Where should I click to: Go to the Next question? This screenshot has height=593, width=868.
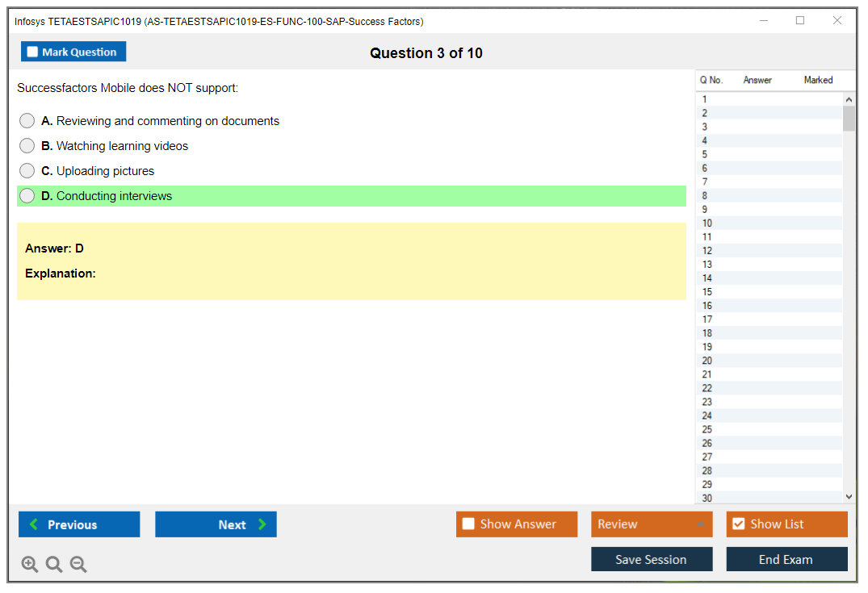click(x=216, y=524)
